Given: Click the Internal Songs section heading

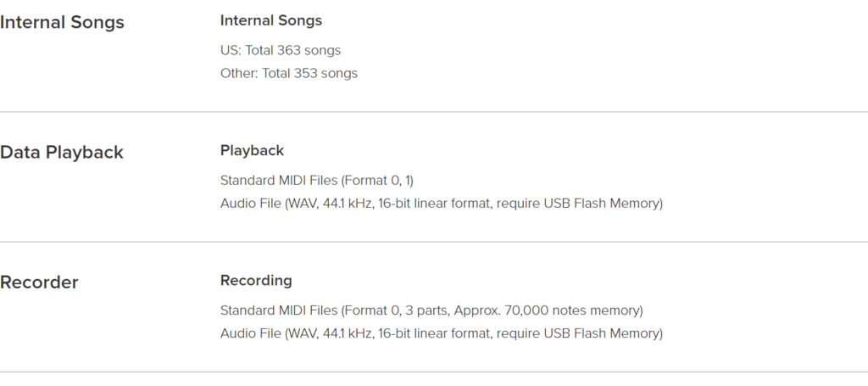Looking at the screenshot, I should [x=62, y=23].
